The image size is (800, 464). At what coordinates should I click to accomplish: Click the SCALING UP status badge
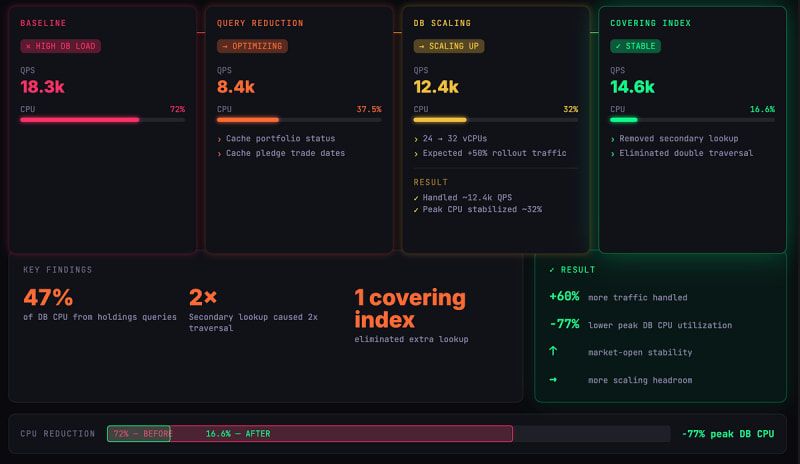click(x=448, y=46)
